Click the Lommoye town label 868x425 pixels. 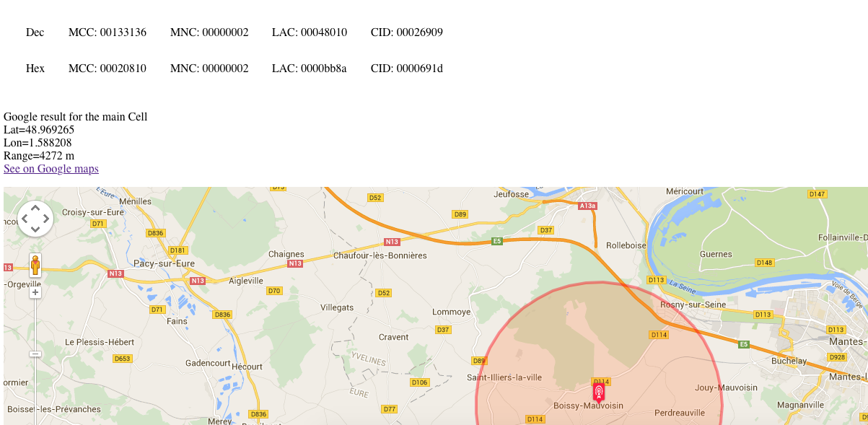(451, 312)
